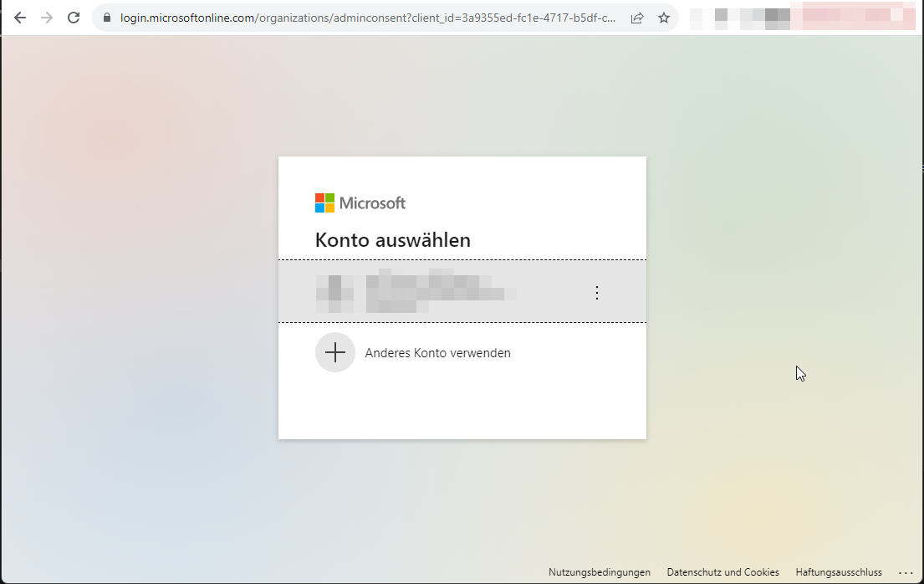Open Datenschutz und Cookies
This screenshot has height=584, width=924.
pos(722,572)
